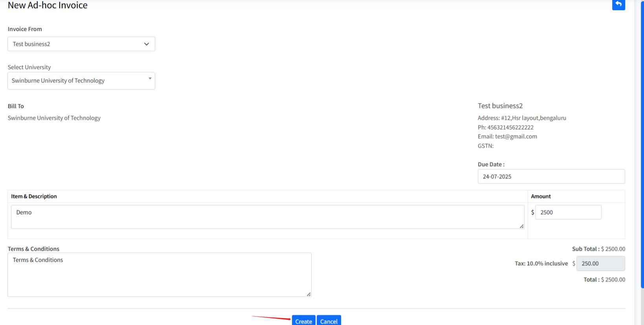Grab the Terms & Conditions resize handle

(309, 294)
